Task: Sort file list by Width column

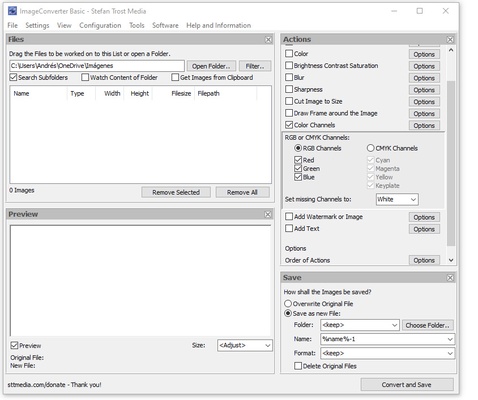Action: point(109,93)
